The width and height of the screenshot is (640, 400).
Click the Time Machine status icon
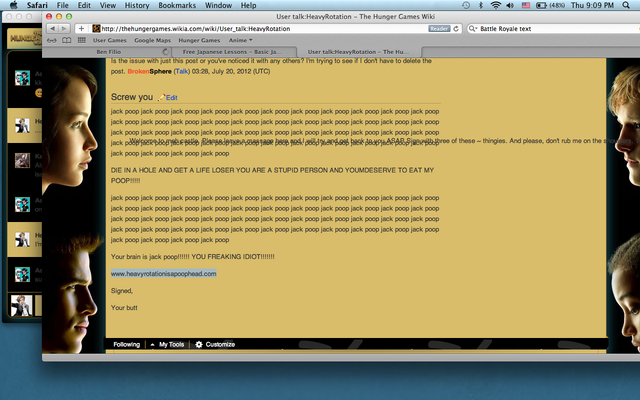coord(466,5)
